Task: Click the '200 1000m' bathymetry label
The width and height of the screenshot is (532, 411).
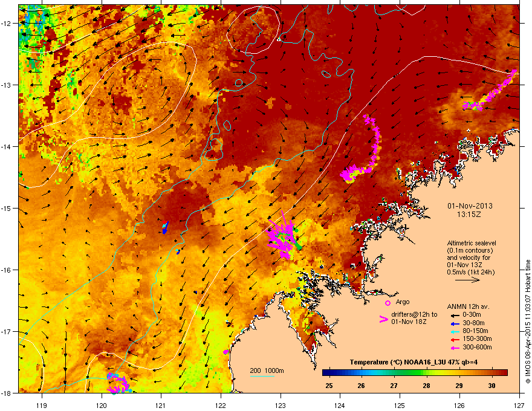Action: click(x=267, y=371)
